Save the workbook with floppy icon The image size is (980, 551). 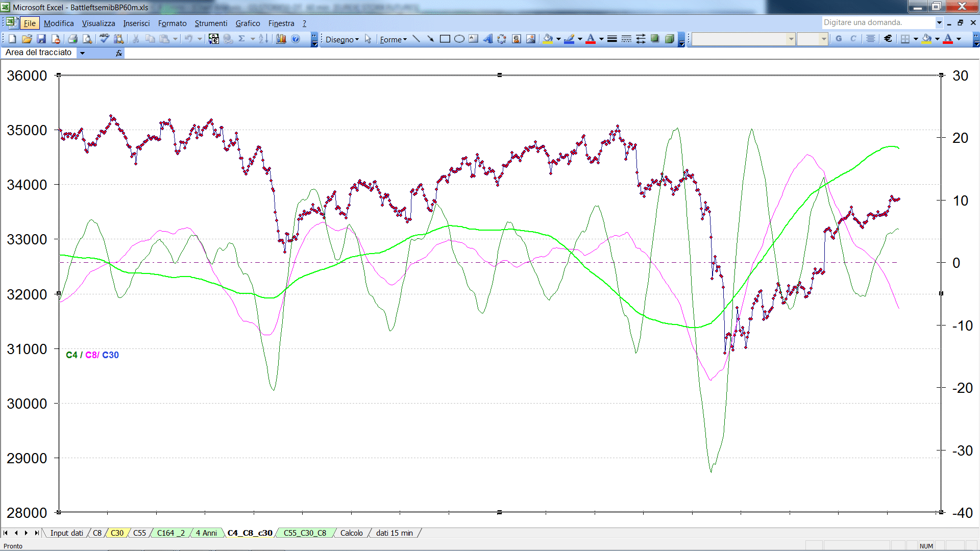(x=41, y=39)
